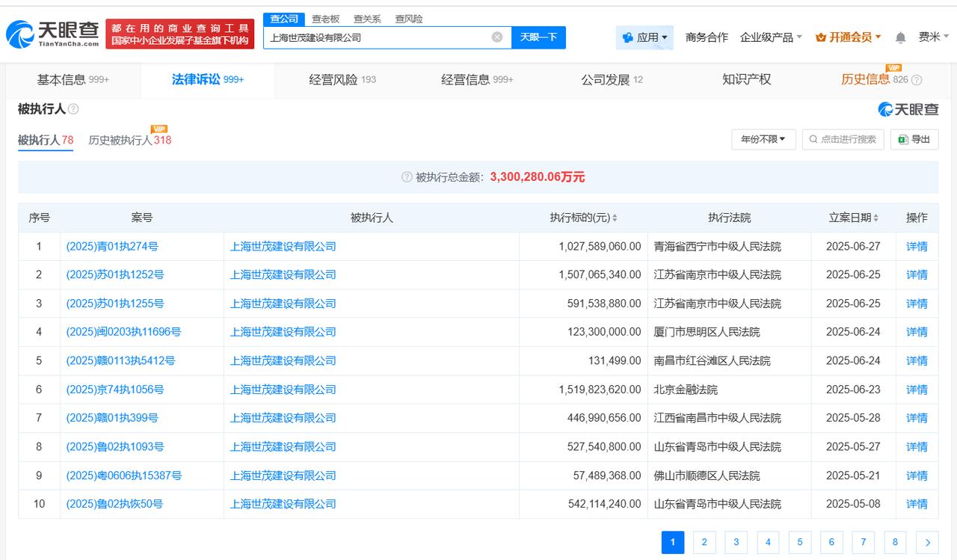Go to page 2 of results
957x560 pixels.
click(x=704, y=543)
